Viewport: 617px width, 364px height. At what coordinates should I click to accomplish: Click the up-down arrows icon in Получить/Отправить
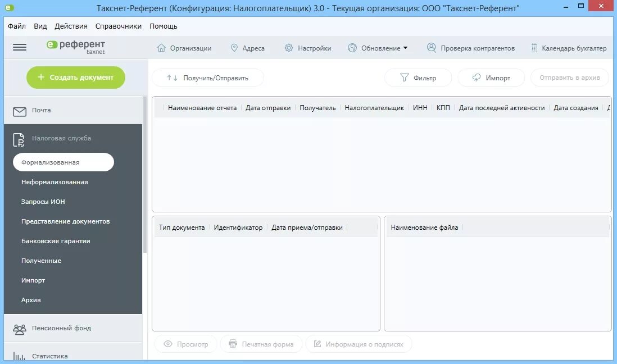tap(172, 78)
